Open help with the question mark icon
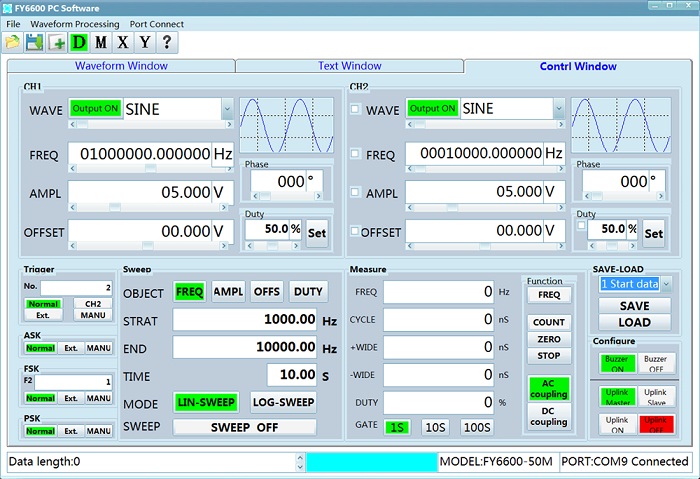Viewport: 700px width, 479px height. pos(166,42)
